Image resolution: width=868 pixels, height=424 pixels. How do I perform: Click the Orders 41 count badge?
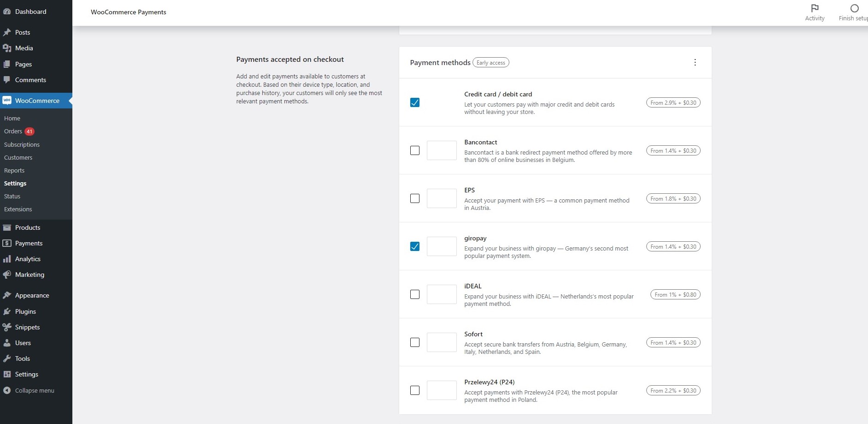[x=30, y=131]
